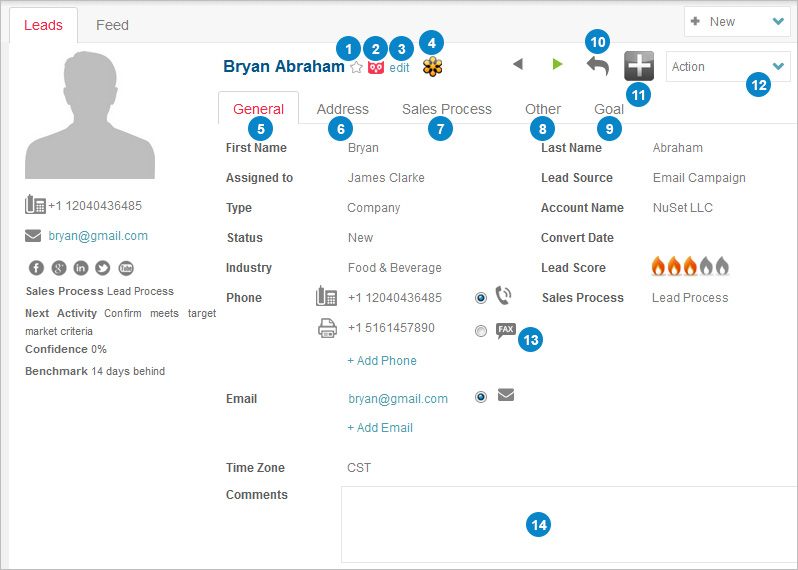This screenshot has height=570, width=798.
Task: Go to next lead with green arrow
Action: (558, 64)
